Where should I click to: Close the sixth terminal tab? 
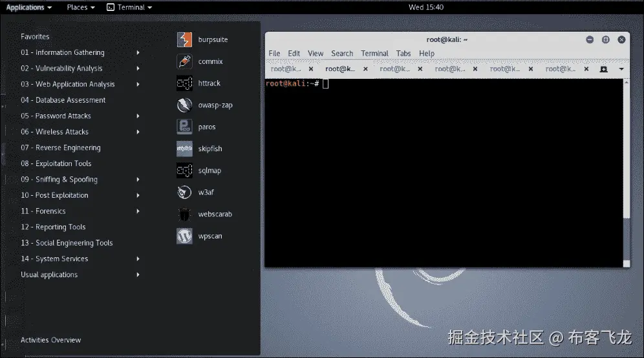point(586,69)
